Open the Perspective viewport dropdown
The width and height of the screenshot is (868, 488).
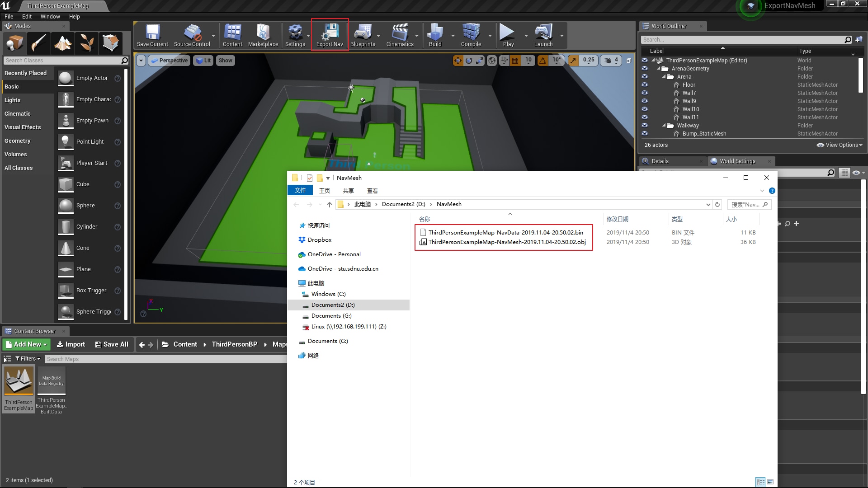[x=170, y=60]
